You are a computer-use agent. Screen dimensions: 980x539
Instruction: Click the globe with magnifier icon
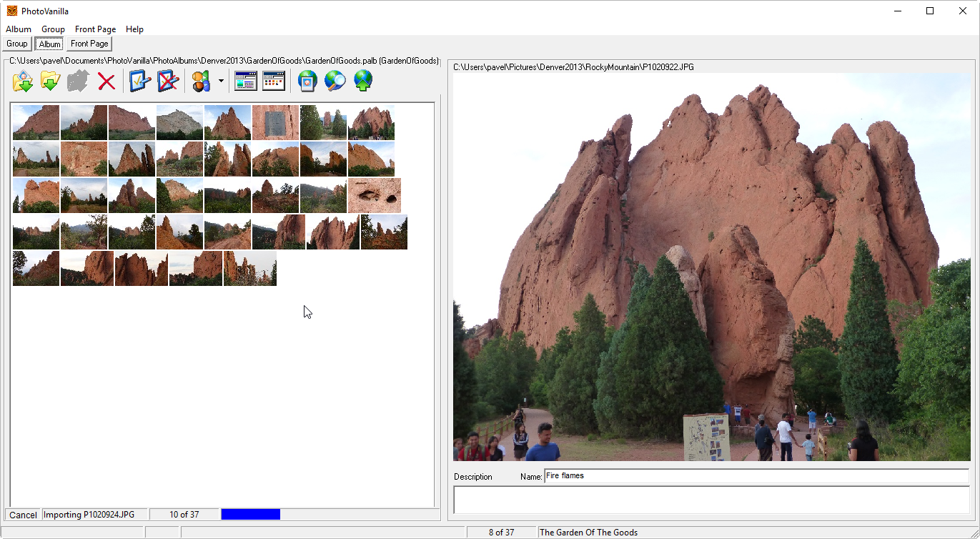coord(335,81)
